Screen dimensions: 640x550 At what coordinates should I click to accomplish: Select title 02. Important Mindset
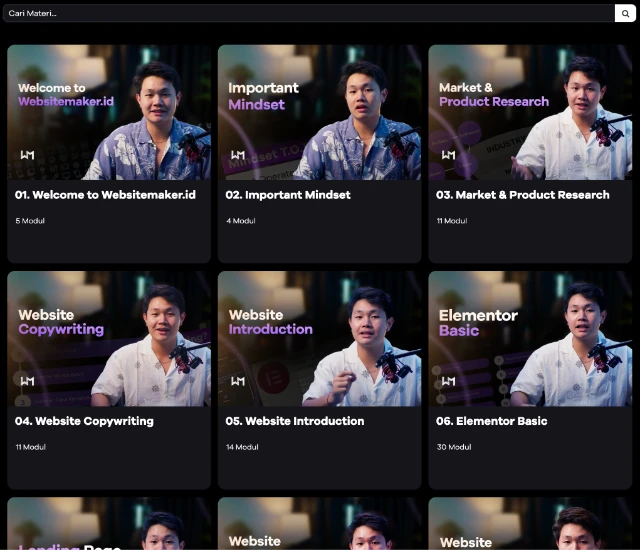pyautogui.click(x=288, y=195)
